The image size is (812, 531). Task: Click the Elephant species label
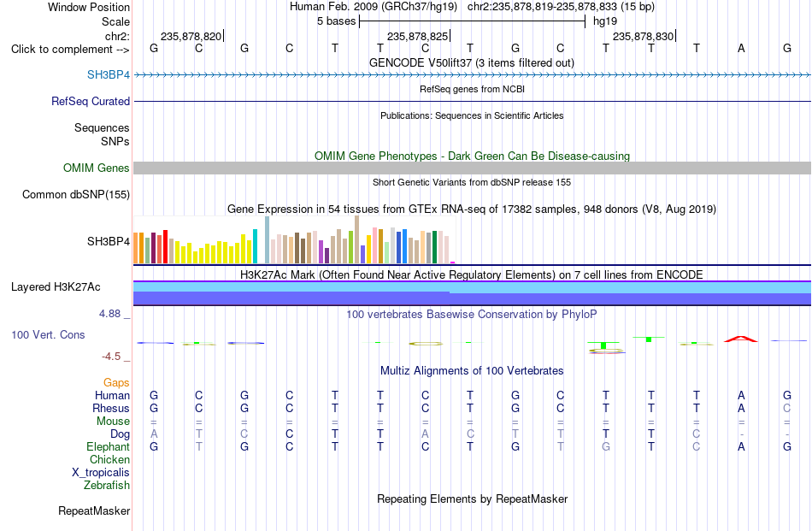click(x=108, y=446)
